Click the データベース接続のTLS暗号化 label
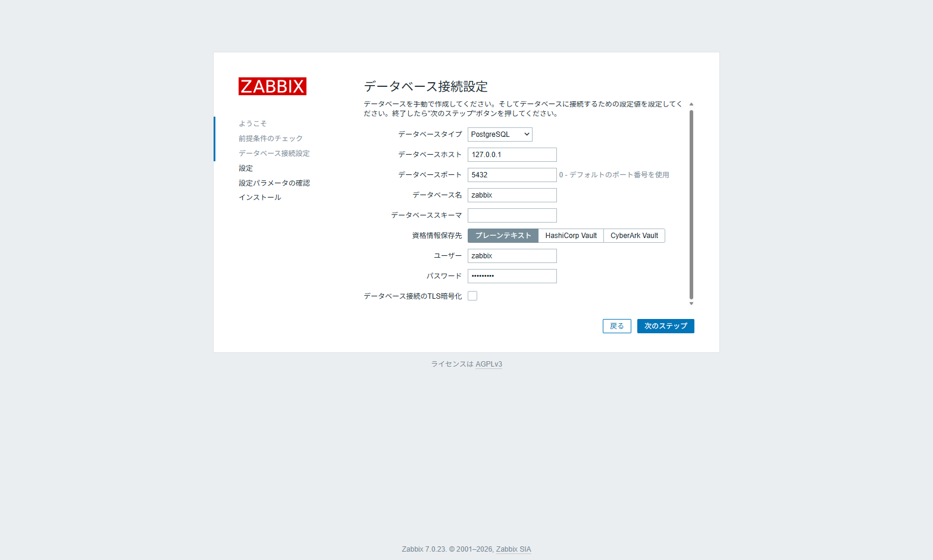 413,296
